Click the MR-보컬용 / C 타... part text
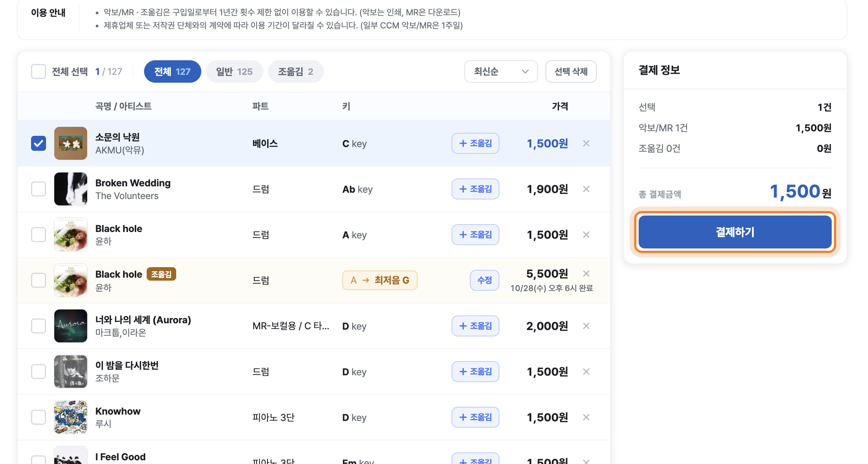868x464 pixels. coord(291,326)
